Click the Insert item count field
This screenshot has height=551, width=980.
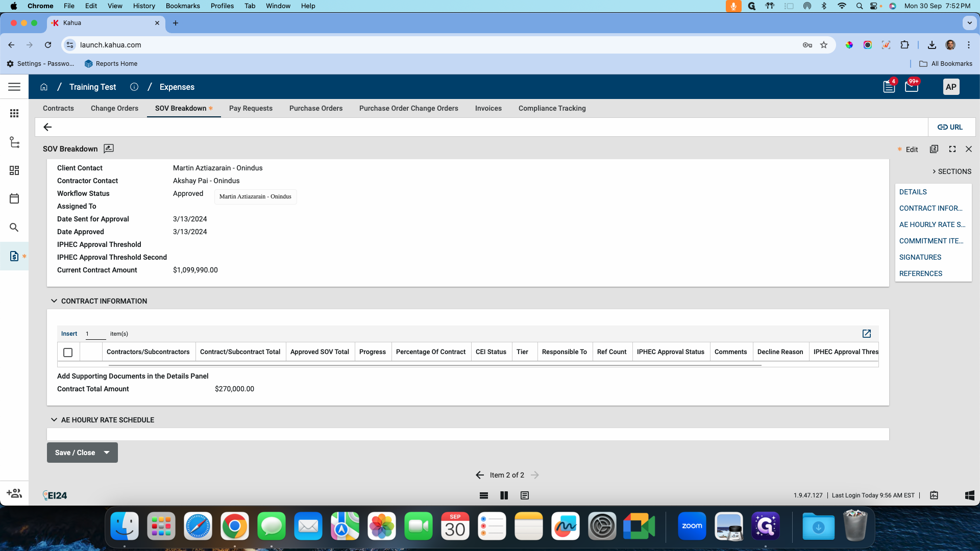(x=95, y=334)
